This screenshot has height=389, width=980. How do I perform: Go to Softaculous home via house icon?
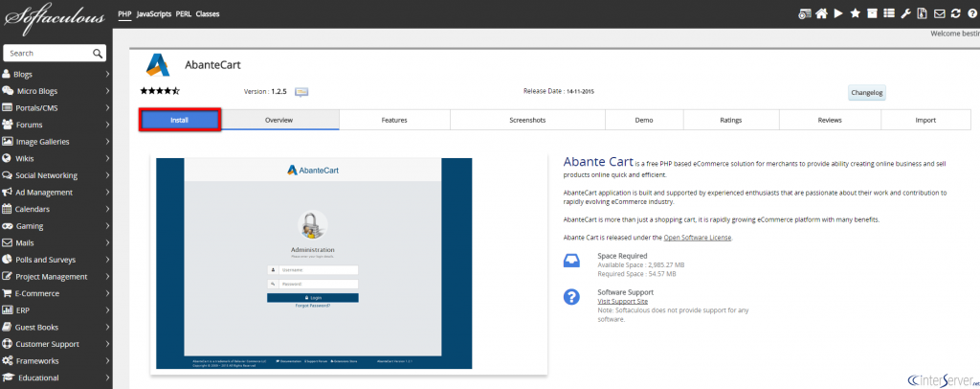[x=822, y=13]
